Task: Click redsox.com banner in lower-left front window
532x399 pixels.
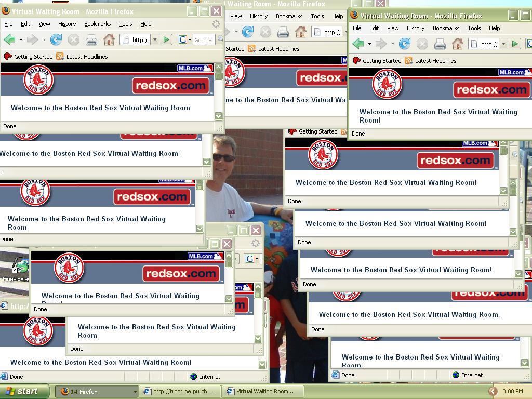Action: tap(181, 273)
